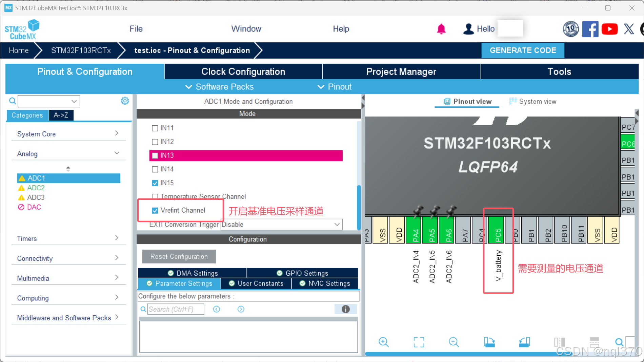
Task: Click the STM32F103RCTx breadcrumb
Action: point(81,50)
